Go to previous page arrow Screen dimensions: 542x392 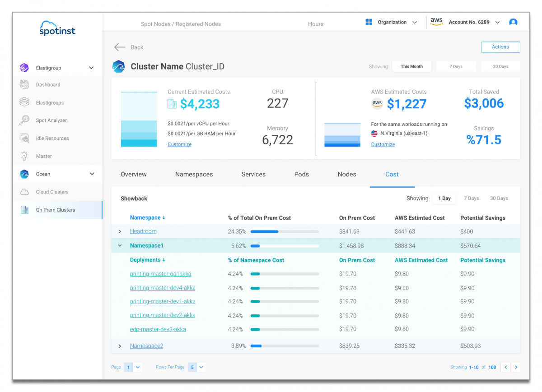[506, 367]
